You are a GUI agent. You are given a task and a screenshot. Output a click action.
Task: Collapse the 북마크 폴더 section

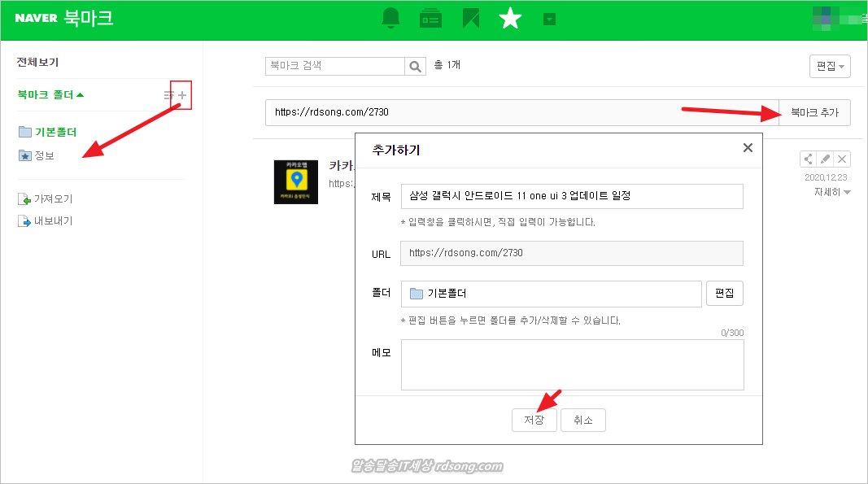50,95
